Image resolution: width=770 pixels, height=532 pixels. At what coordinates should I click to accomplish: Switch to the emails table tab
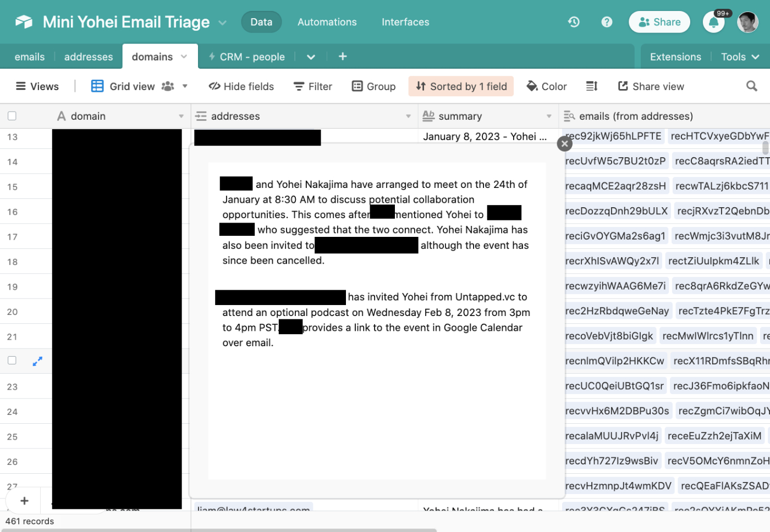click(x=30, y=57)
